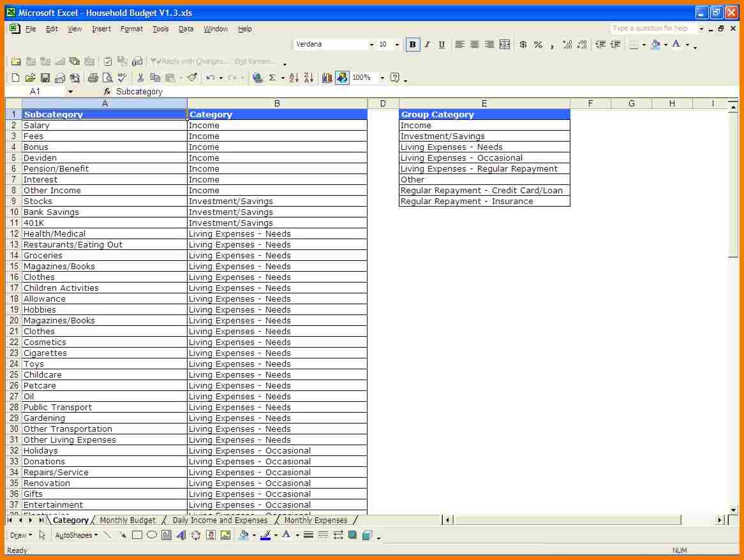Click the AutoShapes button
The height and width of the screenshot is (560, 744).
coord(76,535)
